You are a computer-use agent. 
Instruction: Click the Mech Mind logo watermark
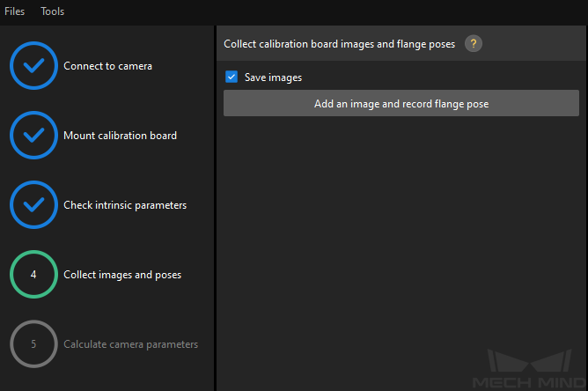529,369
